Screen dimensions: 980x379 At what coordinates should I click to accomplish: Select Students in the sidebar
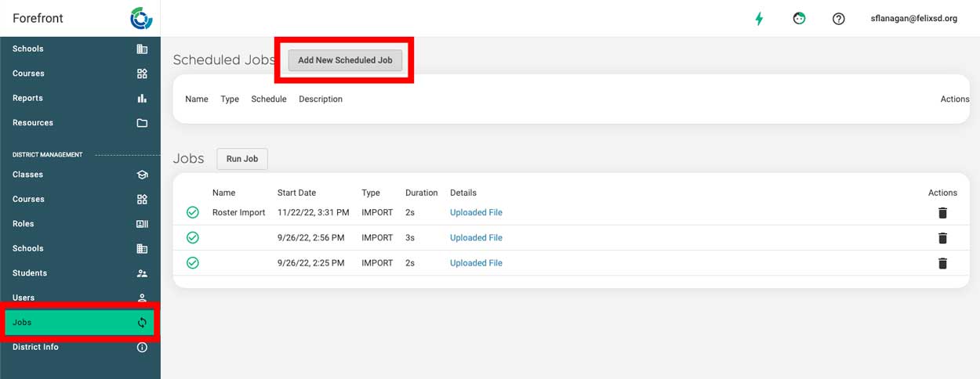tap(80, 273)
